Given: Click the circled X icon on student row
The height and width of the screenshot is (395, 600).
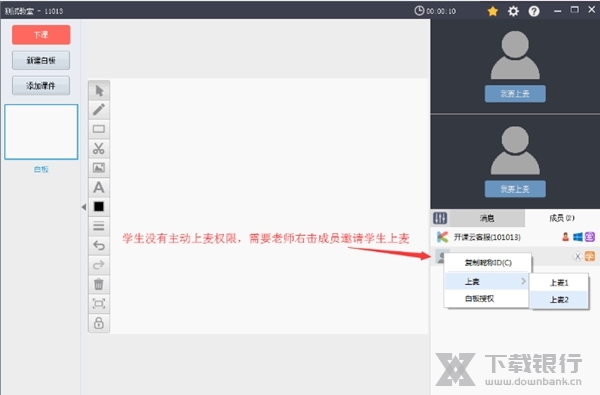Looking at the screenshot, I should [x=577, y=256].
